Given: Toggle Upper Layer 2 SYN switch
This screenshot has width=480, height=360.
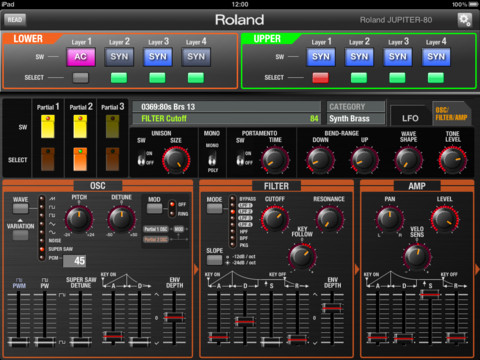Looking at the screenshot, I should pyautogui.click(x=359, y=57).
